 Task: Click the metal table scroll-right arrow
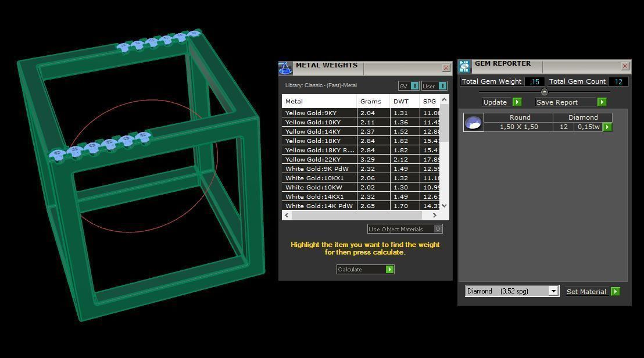click(435, 215)
